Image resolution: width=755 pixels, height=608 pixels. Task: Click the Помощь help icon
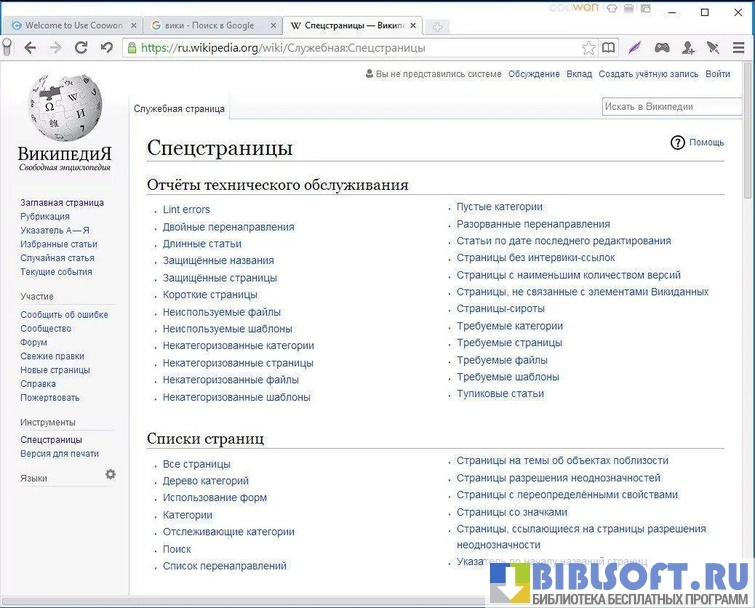point(678,143)
